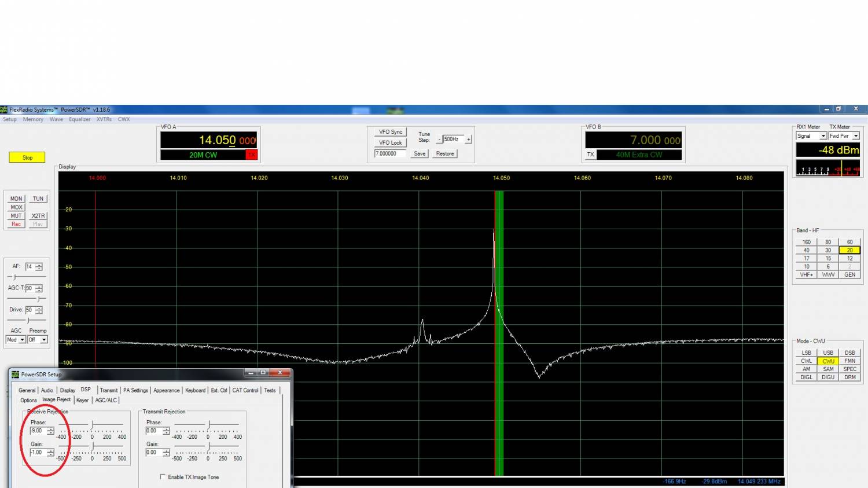Click the S-meter signal scale graphic
This screenshot has width=868, height=488.
pyautogui.click(x=827, y=169)
